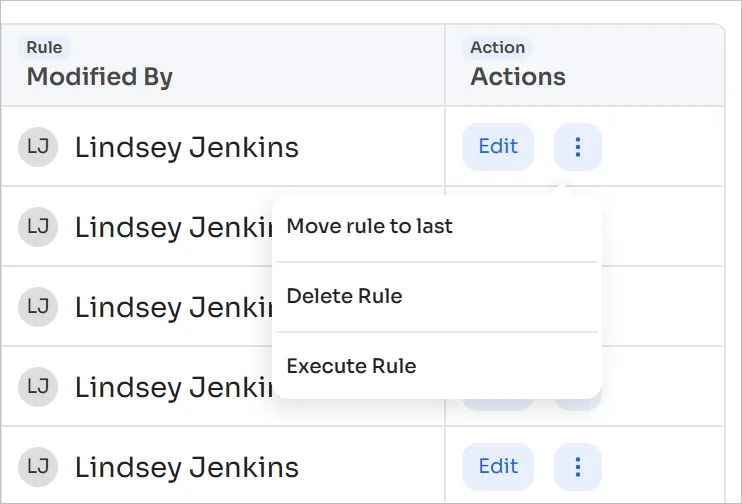The width and height of the screenshot is (742, 504).
Task: Click the Rule tag above Modified By
Action: click(x=44, y=47)
